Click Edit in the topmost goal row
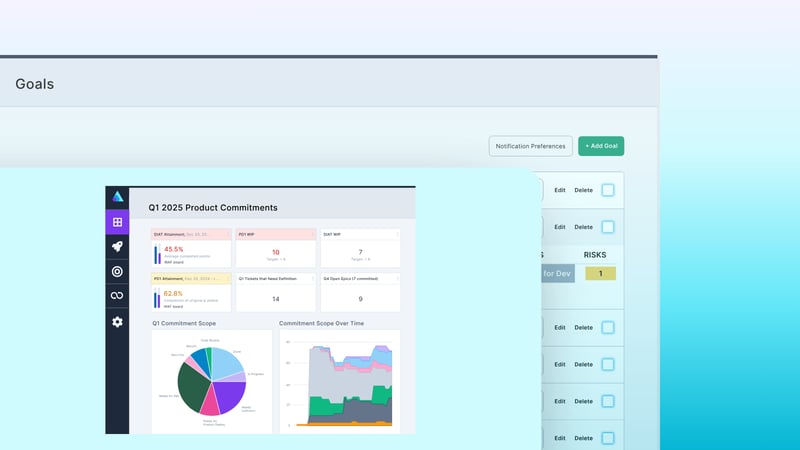 [x=560, y=190]
